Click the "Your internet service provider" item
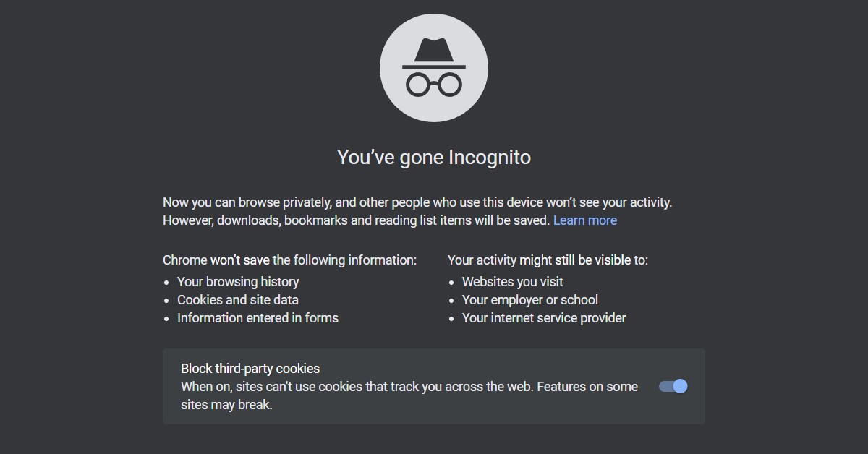 coord(544,318)
